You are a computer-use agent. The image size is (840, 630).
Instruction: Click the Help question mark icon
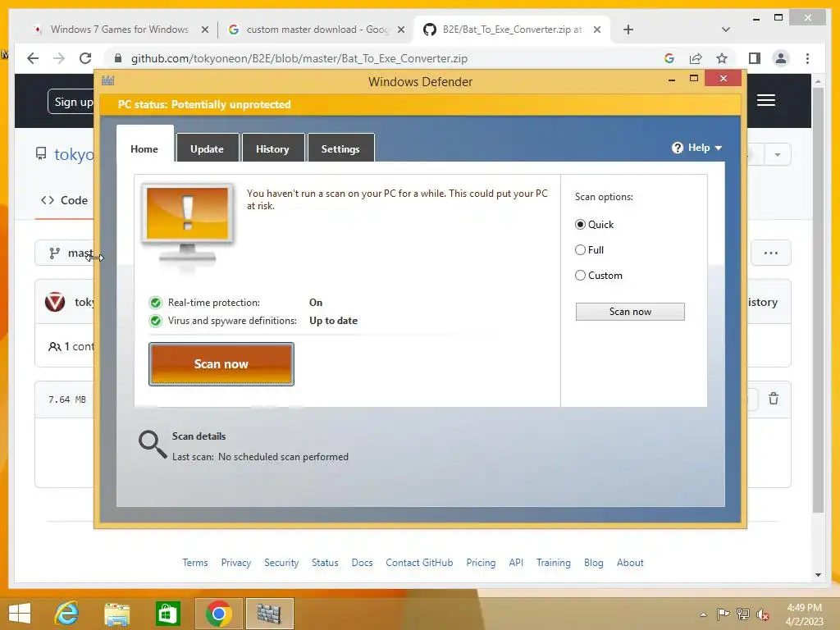pos(677,148)
